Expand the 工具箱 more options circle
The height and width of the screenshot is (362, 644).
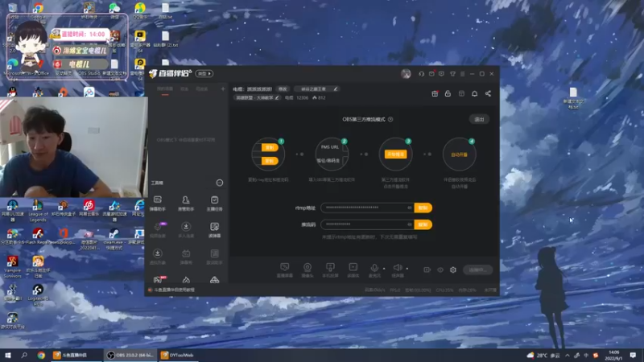[x=220, y=183]
